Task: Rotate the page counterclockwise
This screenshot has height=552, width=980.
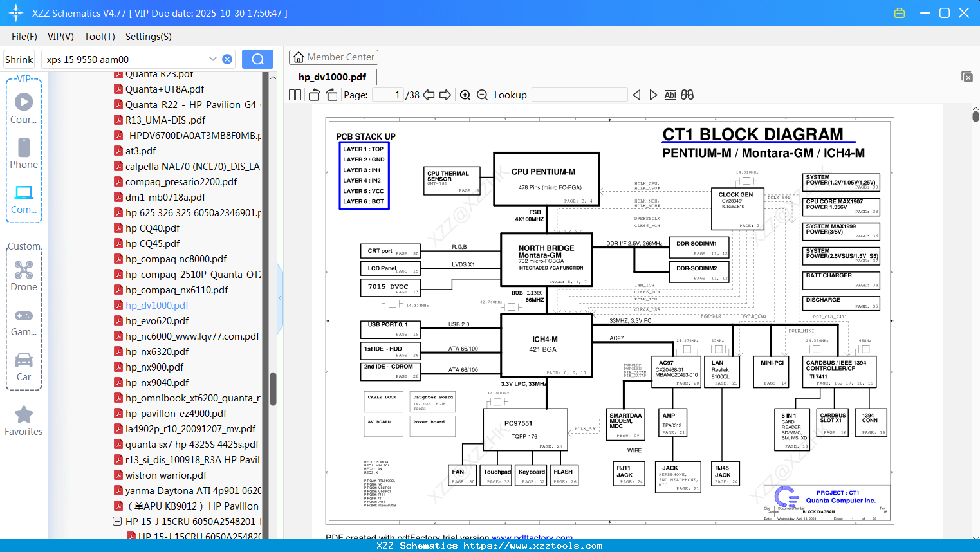Action: tap(314, 95)
